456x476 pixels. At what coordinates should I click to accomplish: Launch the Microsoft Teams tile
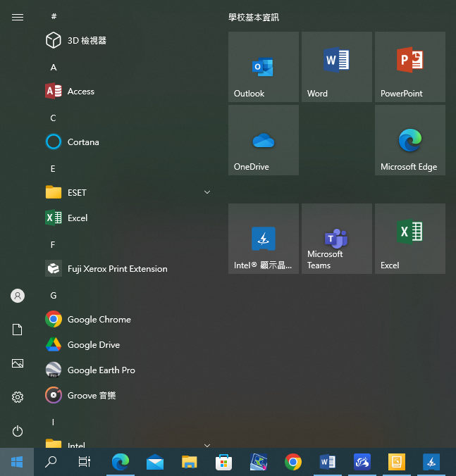tap(337, 239)
